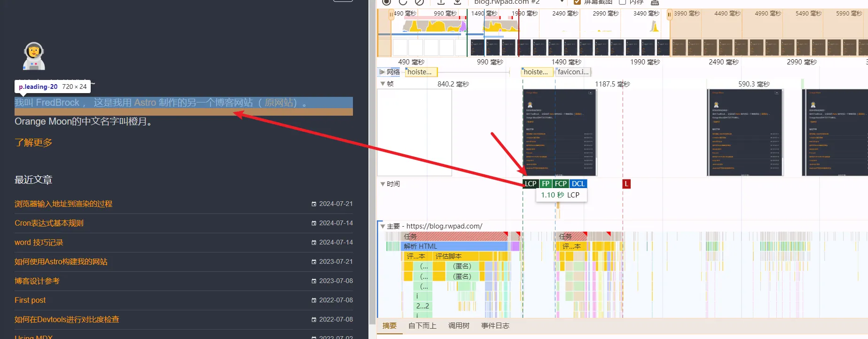868x339 pixels.
Task: Switch to the 调用树 call tree tab
Action: coord(459,326)
